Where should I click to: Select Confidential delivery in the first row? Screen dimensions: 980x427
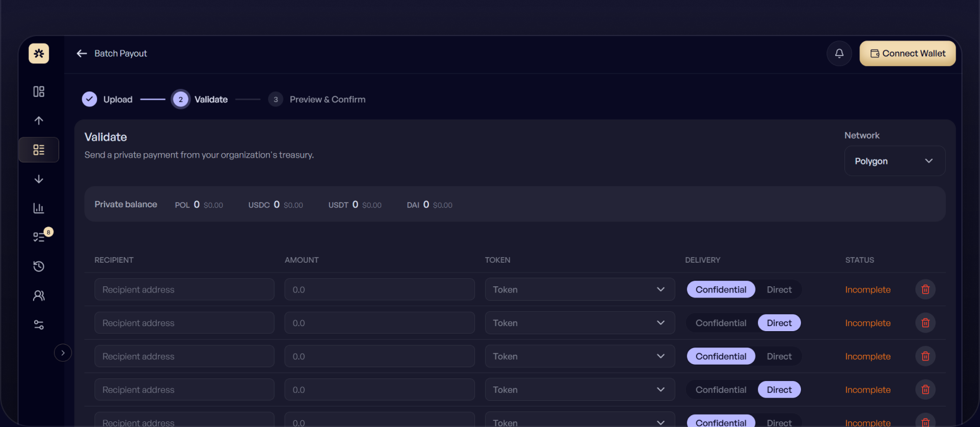721,289
